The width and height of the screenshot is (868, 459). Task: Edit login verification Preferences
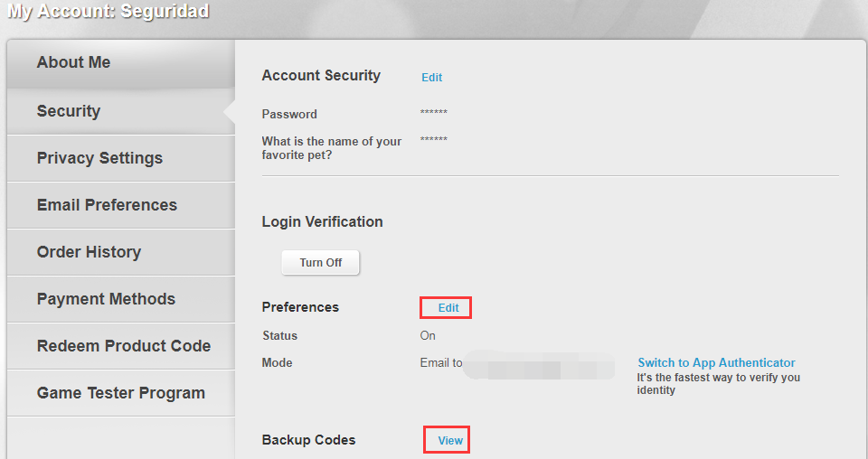tap(448, 308)
